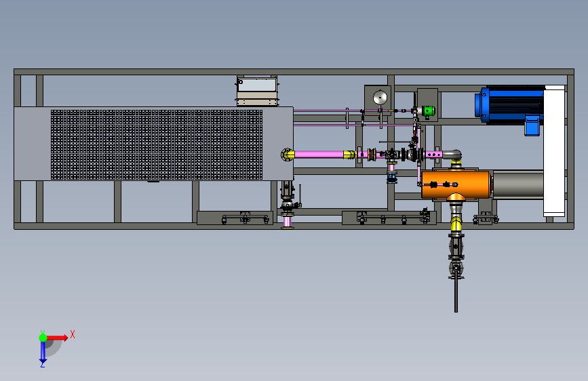Image resolution: width=588 pixels, height=381 pixels.
Task: Select the tall white panel beside the motor
Action: (554, 151)
